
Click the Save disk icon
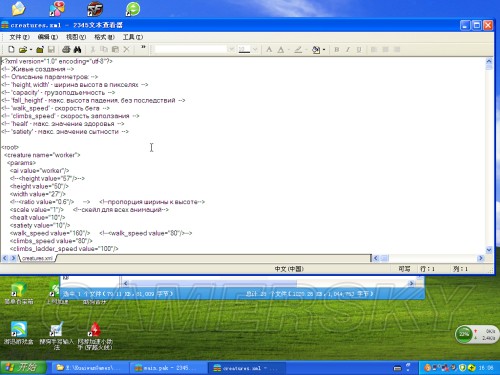(x=51, y=50)
